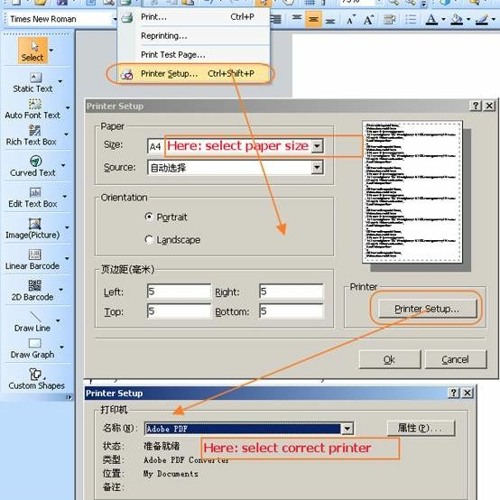Choose Reprinting... from the menu
500x500 pixels.
(194, 36)
